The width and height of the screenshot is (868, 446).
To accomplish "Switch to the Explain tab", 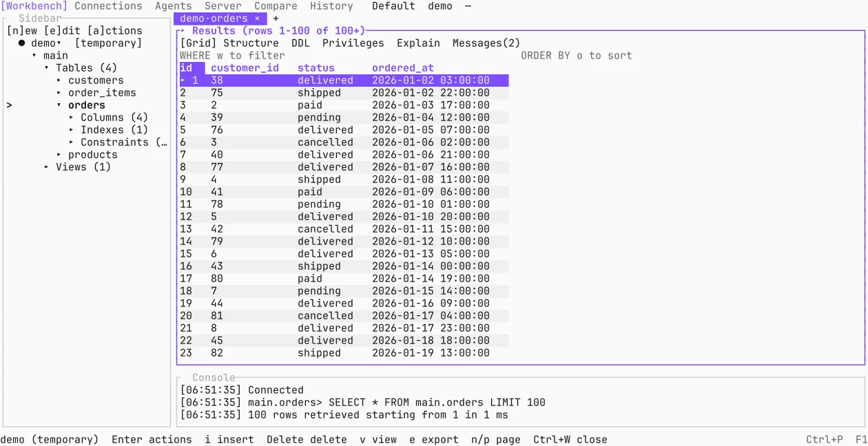I will click(x=418, y=43).
